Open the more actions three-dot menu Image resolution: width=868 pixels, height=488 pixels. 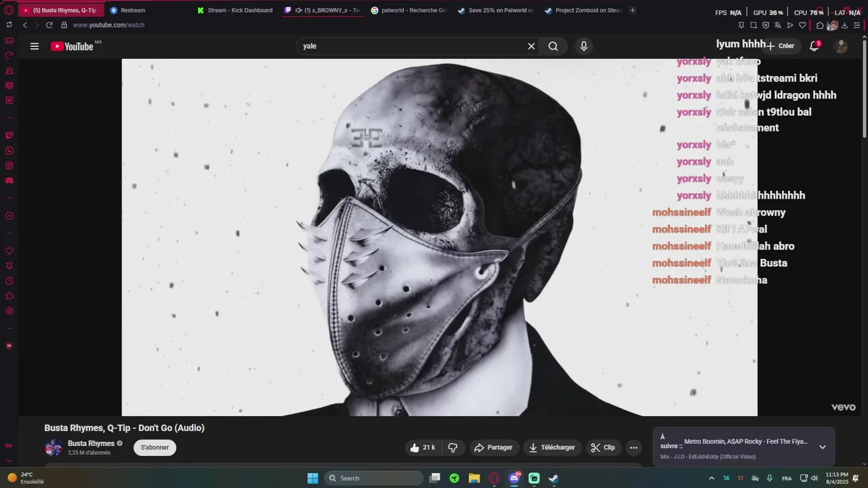click(x=633, y=447)
